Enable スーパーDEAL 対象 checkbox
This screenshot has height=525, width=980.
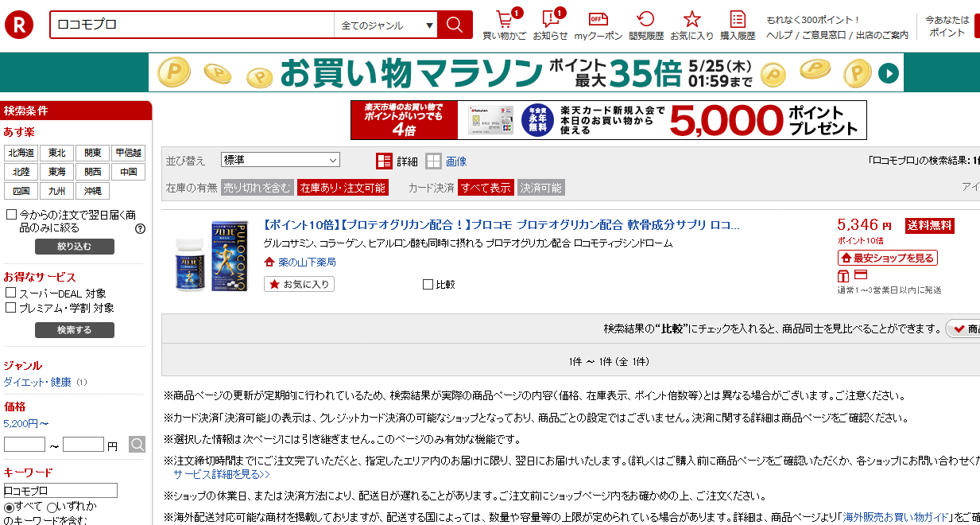point(11,294)
